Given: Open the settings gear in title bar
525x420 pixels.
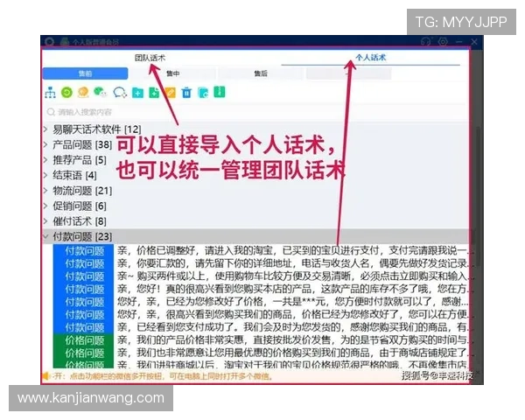Looking at the screenshot, I should [x=443, y=42].
